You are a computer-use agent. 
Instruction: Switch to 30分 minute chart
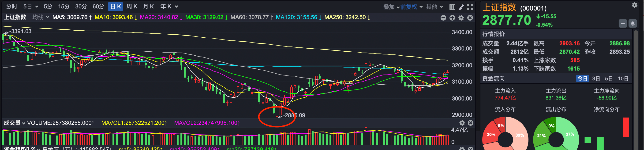[x=81, y=7]
